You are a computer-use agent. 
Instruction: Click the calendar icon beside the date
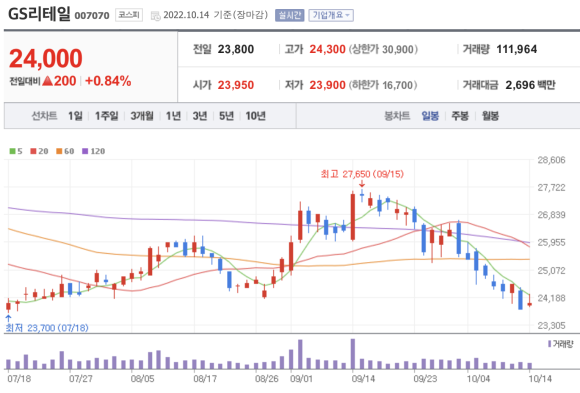156,16
